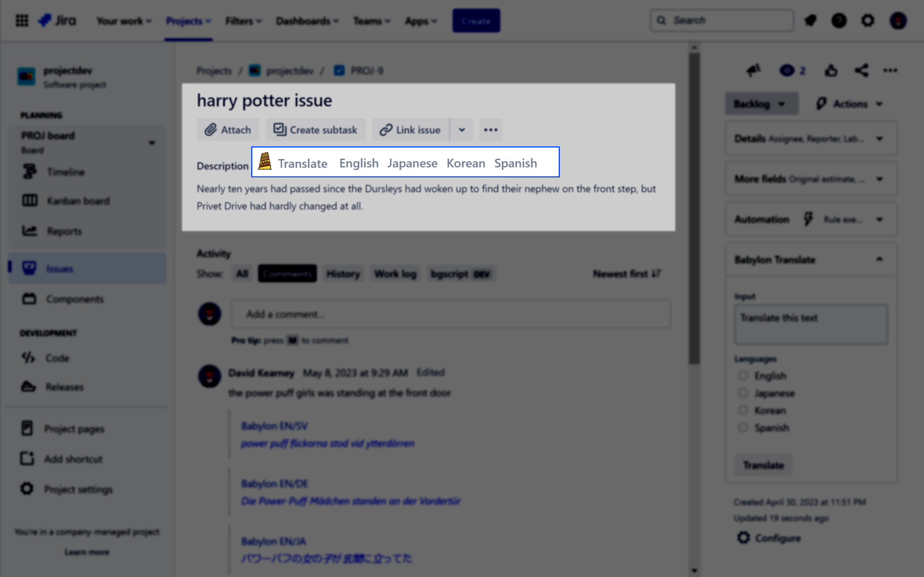Click the thumbs-up vote icon
Viewport: 924px width, 577px height.
pos(831,71)
